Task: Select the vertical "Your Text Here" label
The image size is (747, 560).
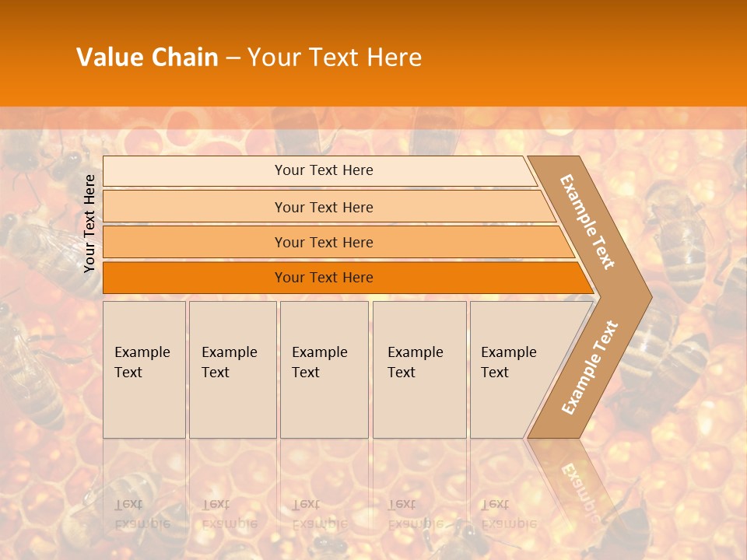Action: (89, 223)
